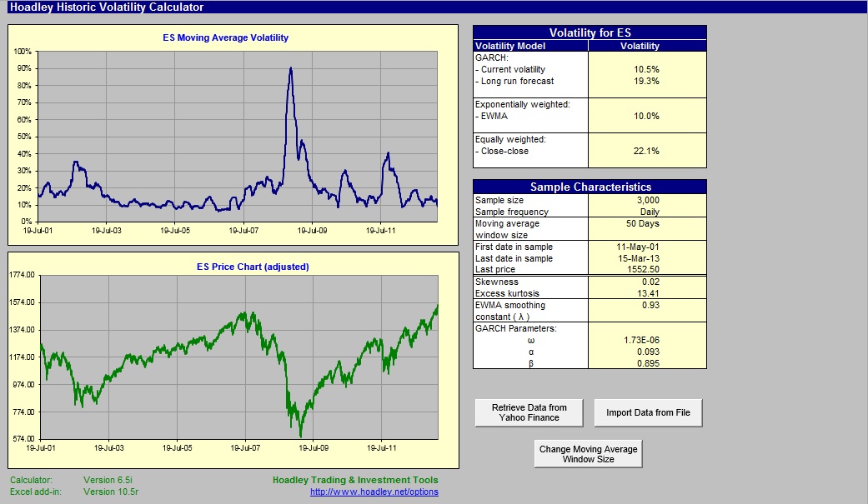868x504 pixels.
Task: Select the EWMA volatility value 10.0%
Action: click(646, 116)
